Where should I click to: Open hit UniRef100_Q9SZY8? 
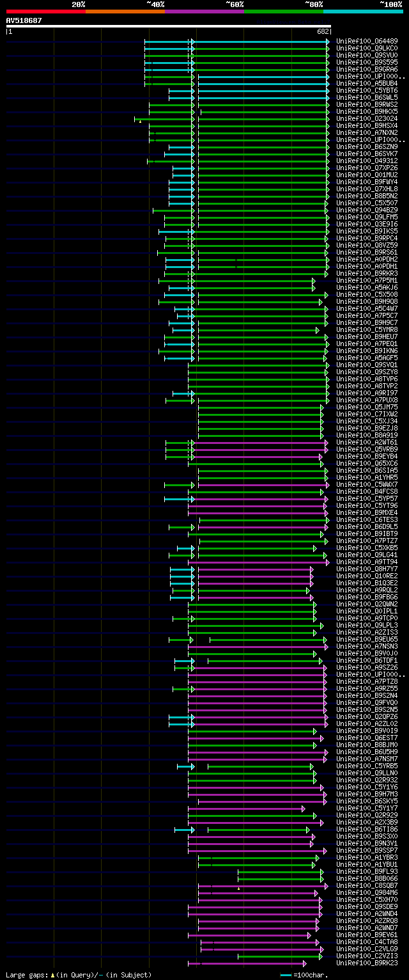pyautogui.click(x=367, y=372)
